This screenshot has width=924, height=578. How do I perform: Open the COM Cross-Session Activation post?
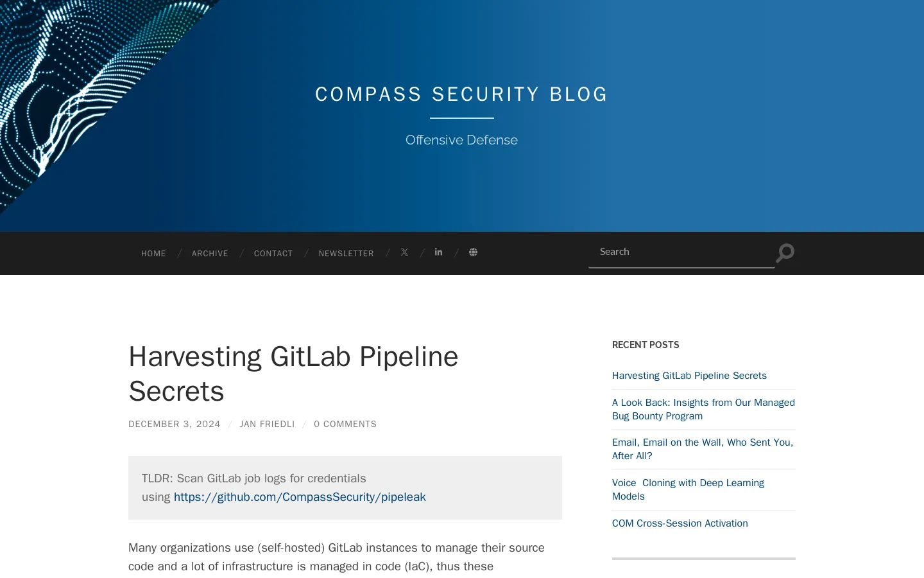tap(680, 523)
